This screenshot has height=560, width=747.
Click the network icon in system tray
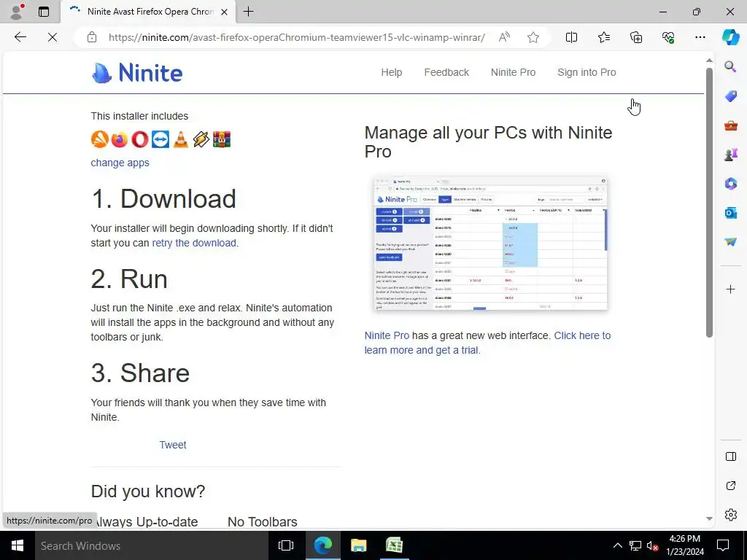click(635, 545)
